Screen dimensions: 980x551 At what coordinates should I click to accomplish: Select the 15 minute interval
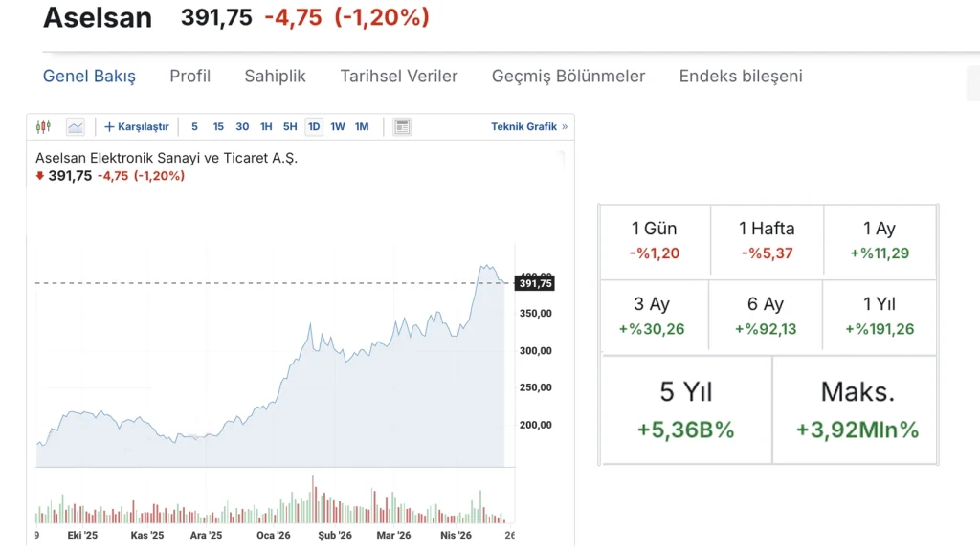coord(218,126)
